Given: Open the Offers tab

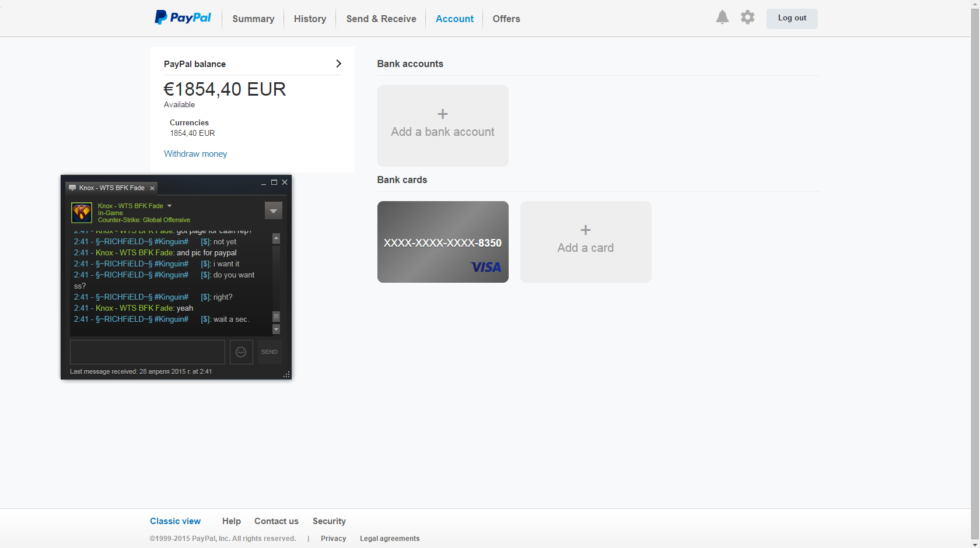Looking at the screenshot, I should [x=506, y=19].
